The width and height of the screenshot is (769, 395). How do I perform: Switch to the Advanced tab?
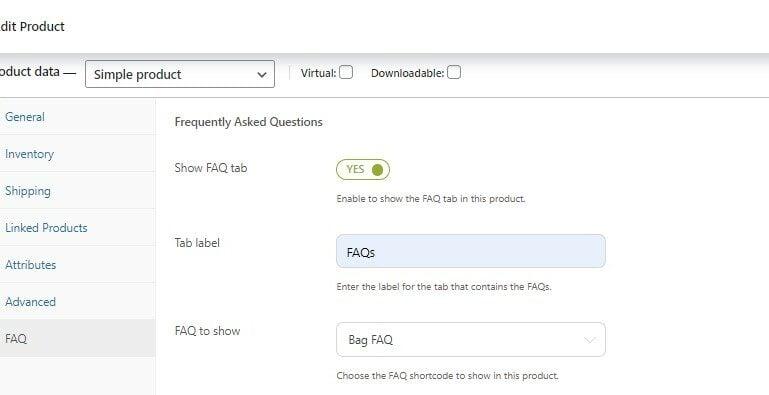[30, 302]
